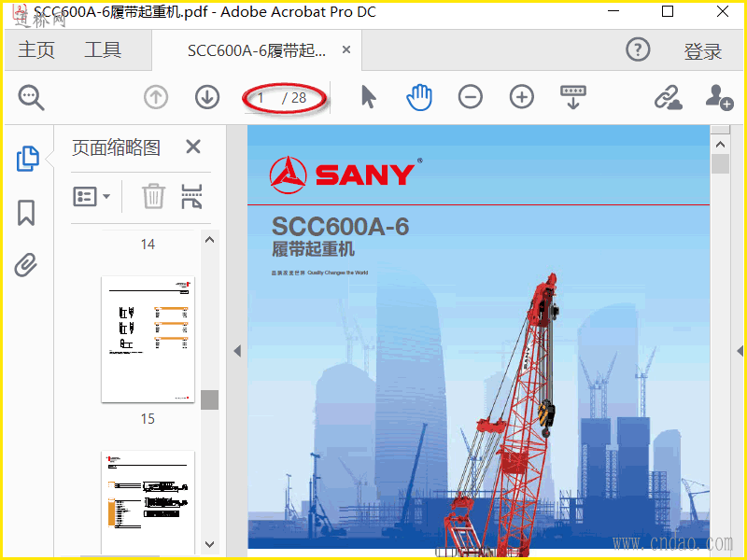This screenshot has width=747, height=560.
Task: Invite people with share user icon
Action: pyautogui.click(x=719, y=98)
